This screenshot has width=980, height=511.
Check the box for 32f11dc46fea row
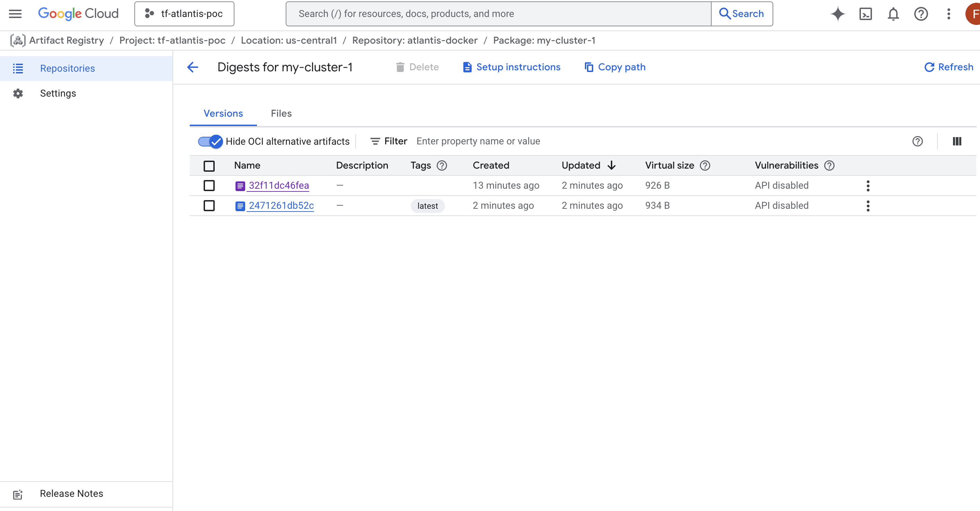click(209, 186)
